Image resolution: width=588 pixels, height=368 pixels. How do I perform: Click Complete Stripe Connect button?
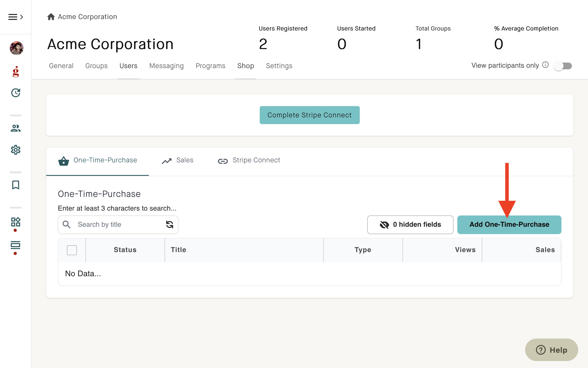point(310,115)
